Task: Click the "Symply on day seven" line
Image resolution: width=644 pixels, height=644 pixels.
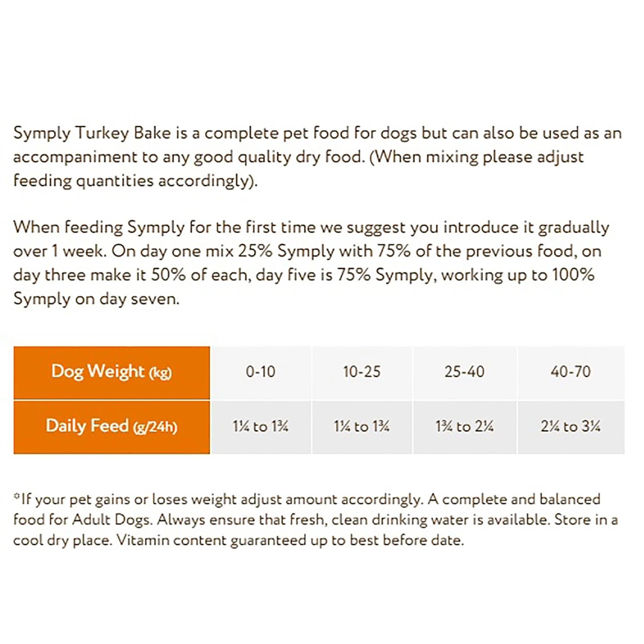Action: (96, 299)
